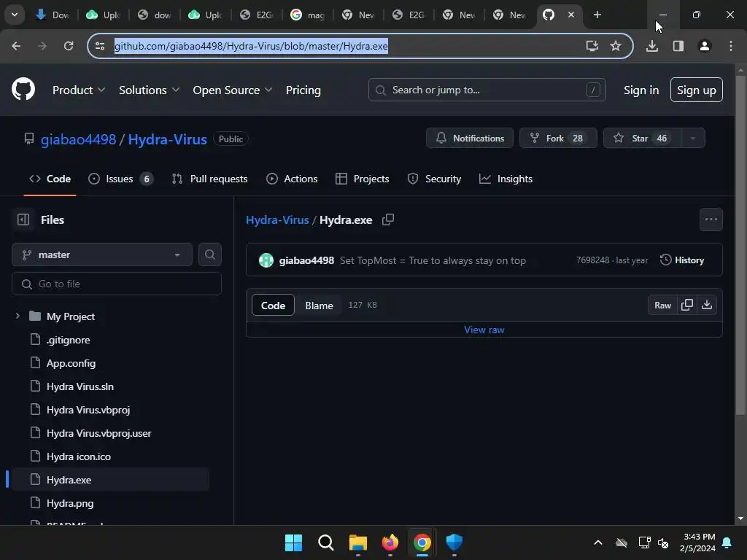Reload the page
The image size is (747, 560).
pyautogui.click(x=69, y=46)
